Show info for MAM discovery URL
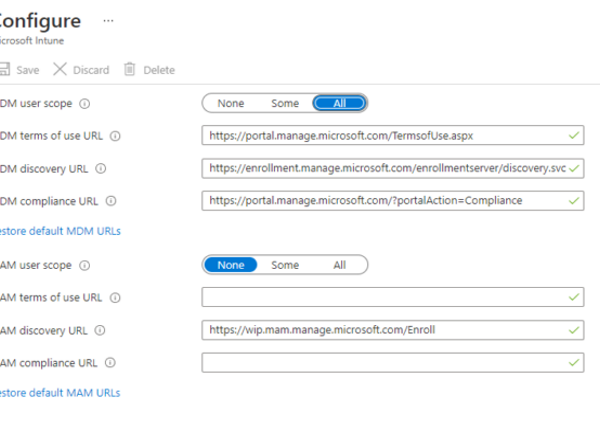Viewport: 600px width, 433px height. (x=100, y=330)
